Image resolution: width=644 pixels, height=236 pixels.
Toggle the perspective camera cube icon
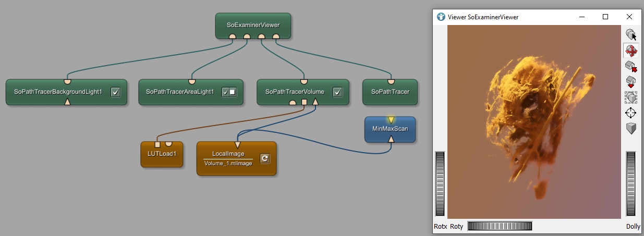631,128
